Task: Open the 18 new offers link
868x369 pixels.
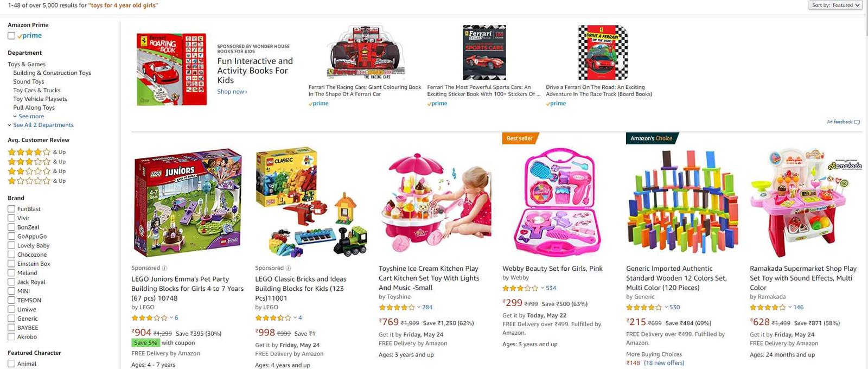Action: (664, 363)
